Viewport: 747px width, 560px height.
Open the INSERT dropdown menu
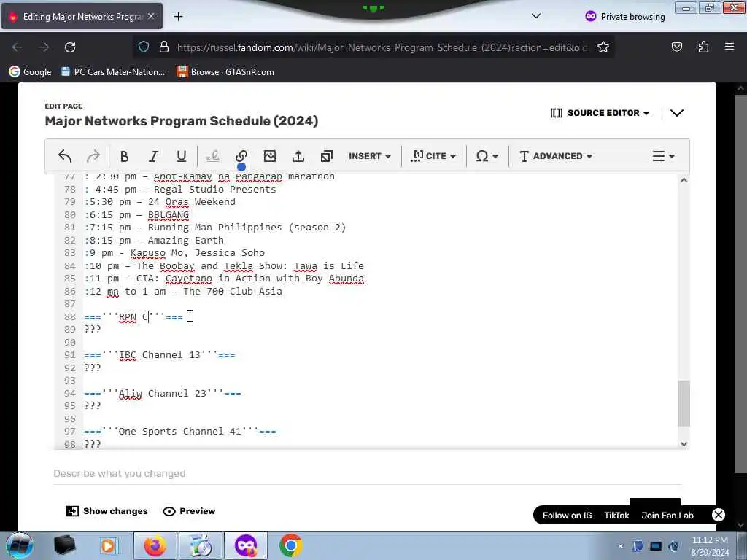[370, 156]
